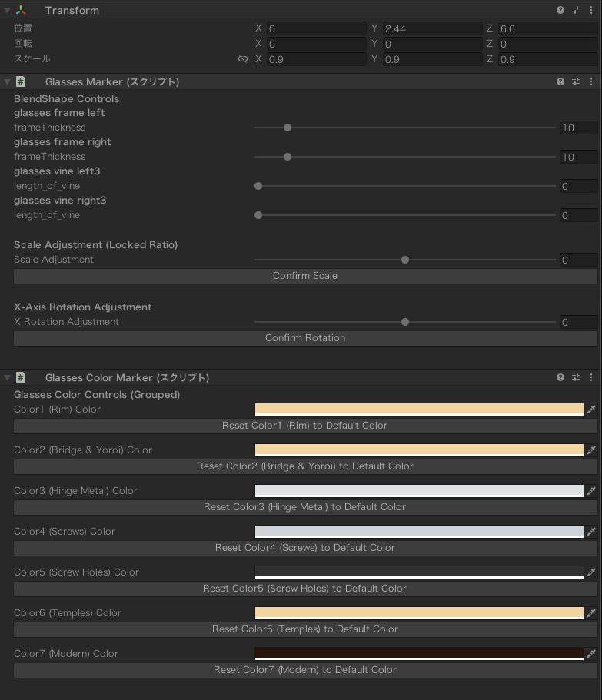Click the Confirm Scale button
602x700 pixels.
[x=305, y=276]
